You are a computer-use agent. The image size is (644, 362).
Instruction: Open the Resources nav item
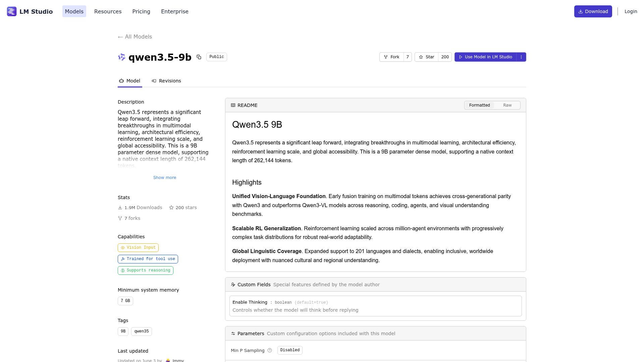pyautogui.click(x=108, y=11)
